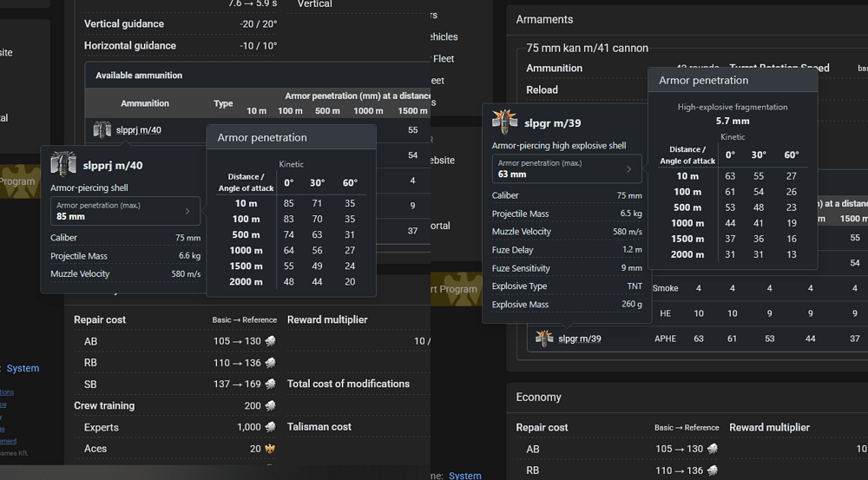Click the golden eagle icon beside Aces cost
Image resolution: width=868 pixels, height=480 pixels.
(x=270, y=449)
